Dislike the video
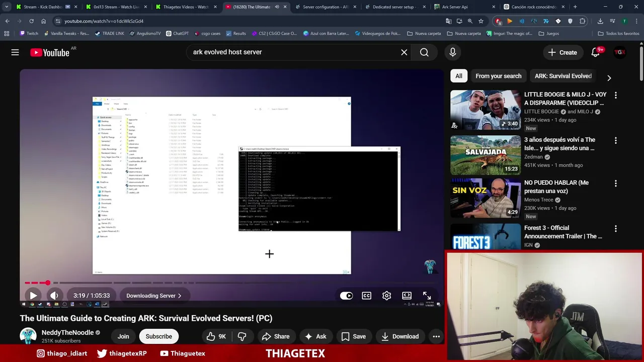 242,336
